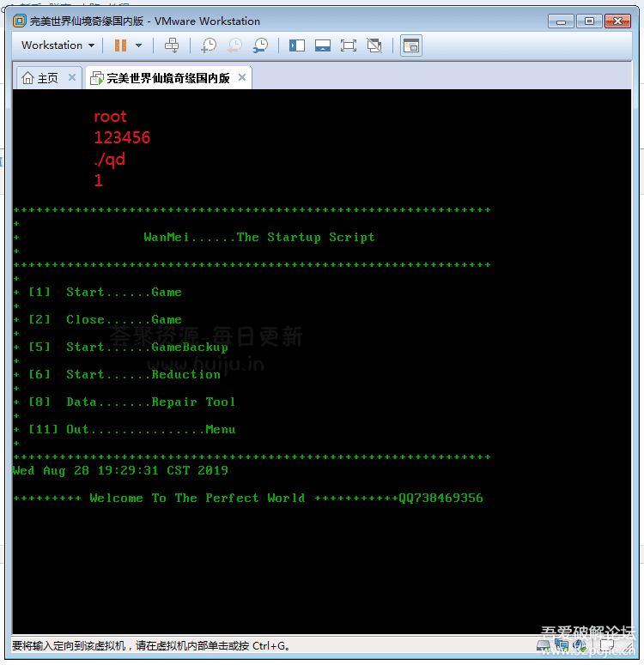Click the sound device status icon
644x665 pixels.
579,646
